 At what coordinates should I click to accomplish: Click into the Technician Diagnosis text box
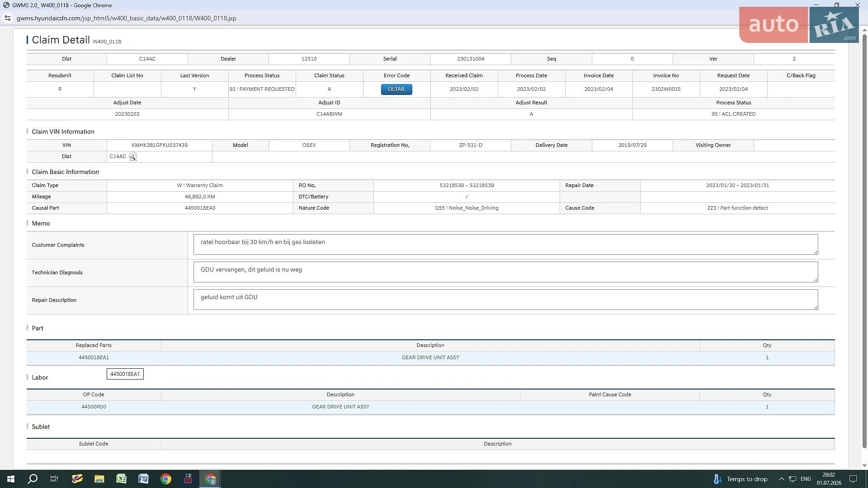pos(505,272)
